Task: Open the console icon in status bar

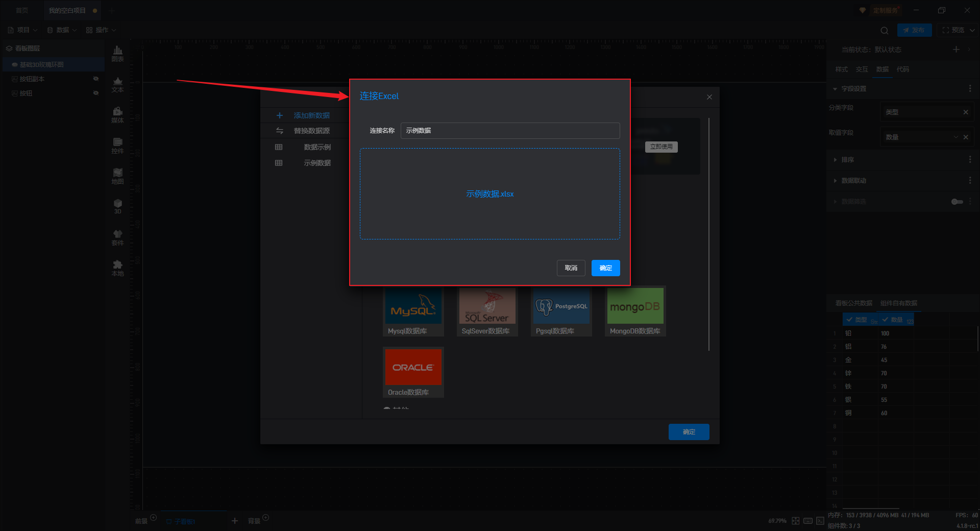Action: pyautogui.click(x=820, y=521)
